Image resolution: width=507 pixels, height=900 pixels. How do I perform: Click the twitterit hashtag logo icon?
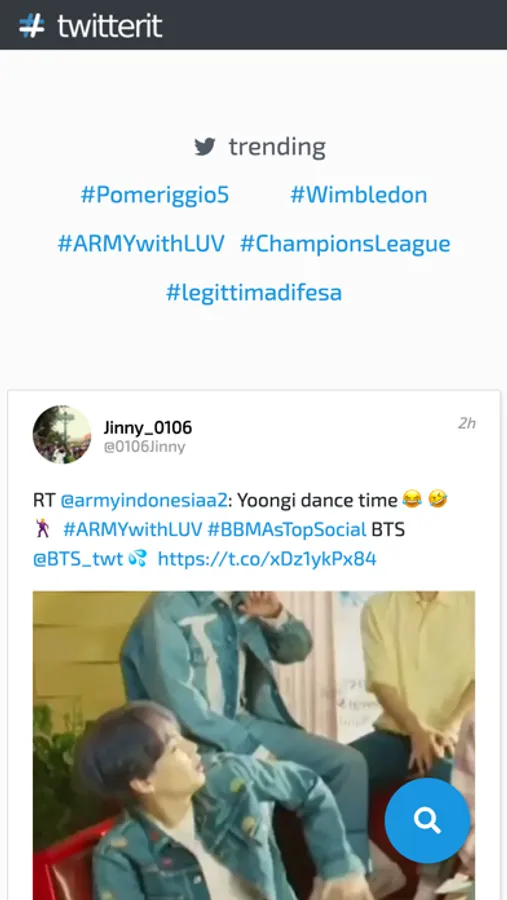tap(32, 25)
